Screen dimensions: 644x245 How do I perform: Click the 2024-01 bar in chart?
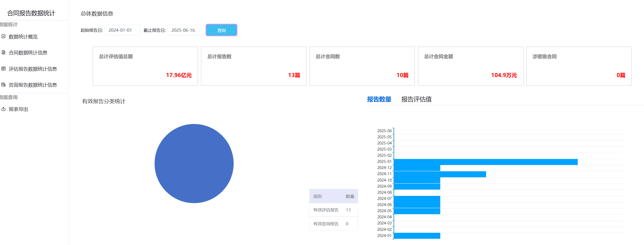417,236
